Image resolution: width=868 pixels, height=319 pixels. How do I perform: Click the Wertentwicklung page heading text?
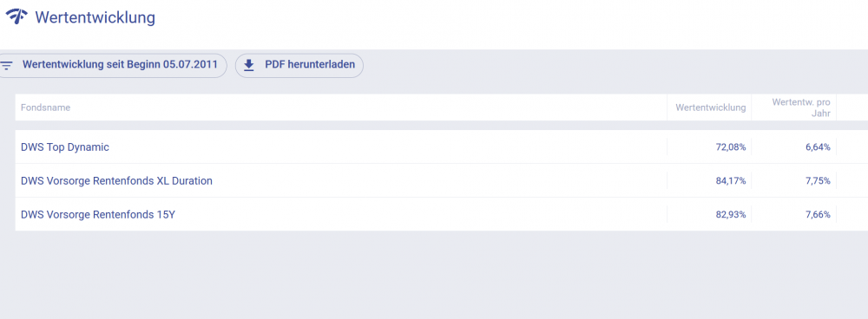(x=95, y=17)
